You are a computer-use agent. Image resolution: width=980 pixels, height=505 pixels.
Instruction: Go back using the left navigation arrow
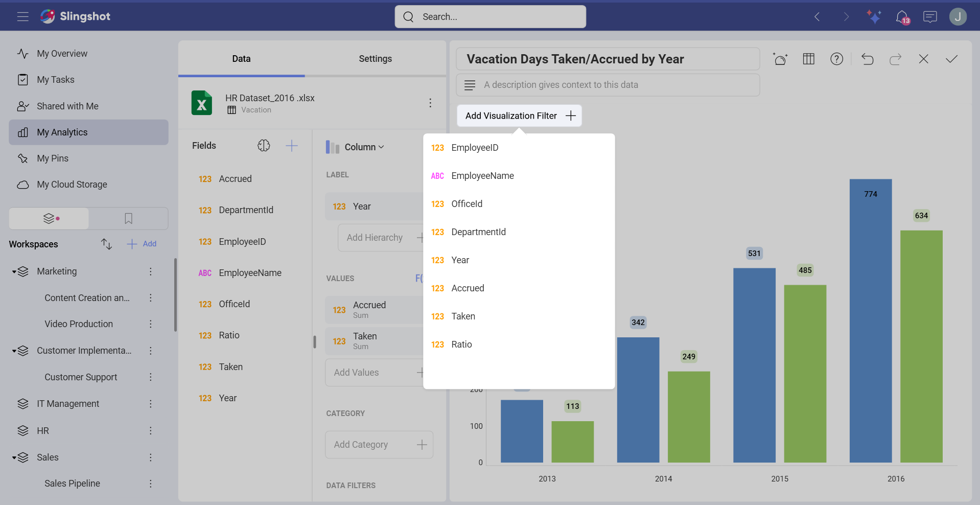click(817, 17)
